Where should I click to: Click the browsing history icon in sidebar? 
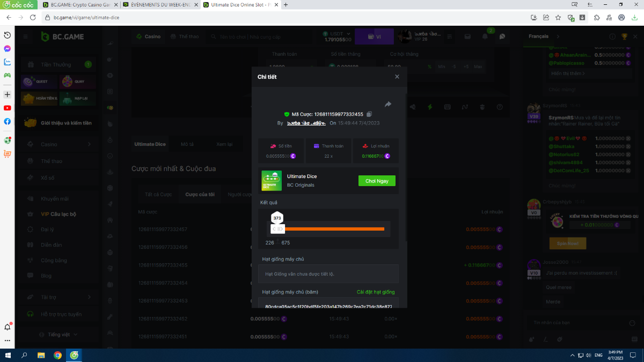pos(8,35)
